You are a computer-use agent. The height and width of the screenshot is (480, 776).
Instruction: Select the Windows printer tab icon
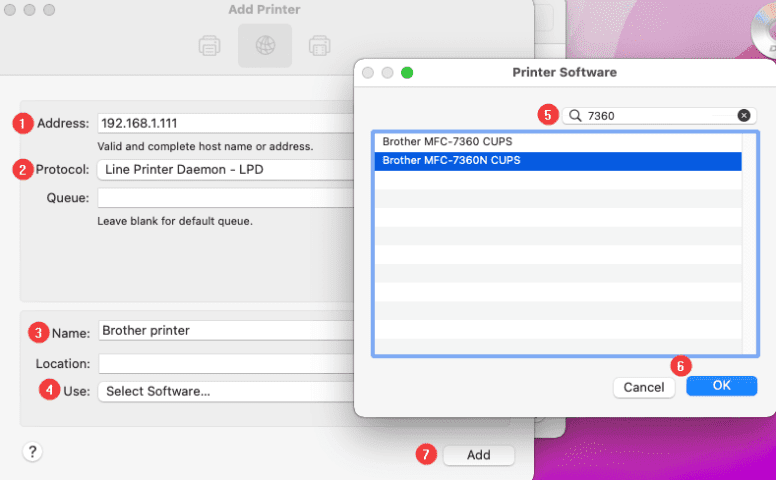[x=320, y=46]
